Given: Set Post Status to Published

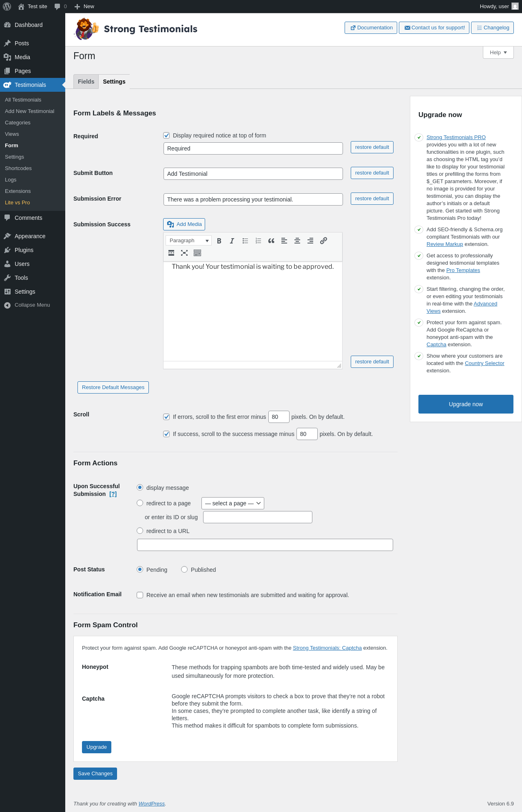Looking at the screenshot, I should pos(184,569).
